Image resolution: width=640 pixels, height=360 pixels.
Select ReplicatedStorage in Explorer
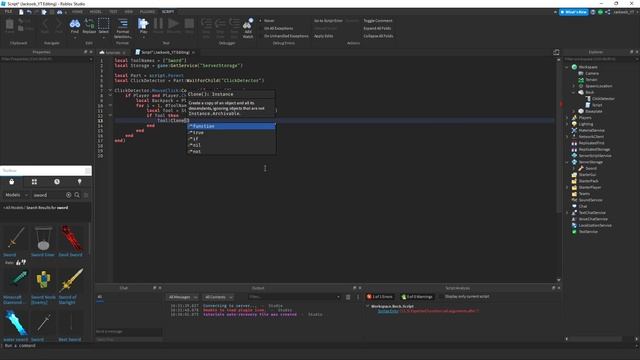click(x=594, y=149)
